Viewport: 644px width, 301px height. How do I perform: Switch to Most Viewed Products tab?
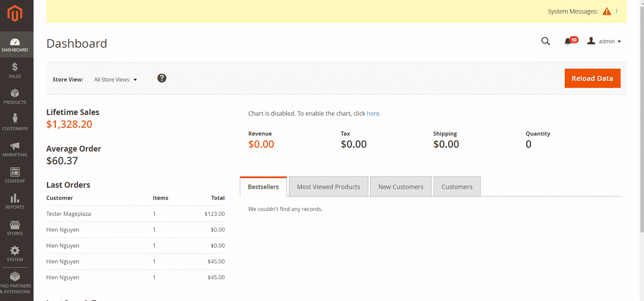coord(328,187)
